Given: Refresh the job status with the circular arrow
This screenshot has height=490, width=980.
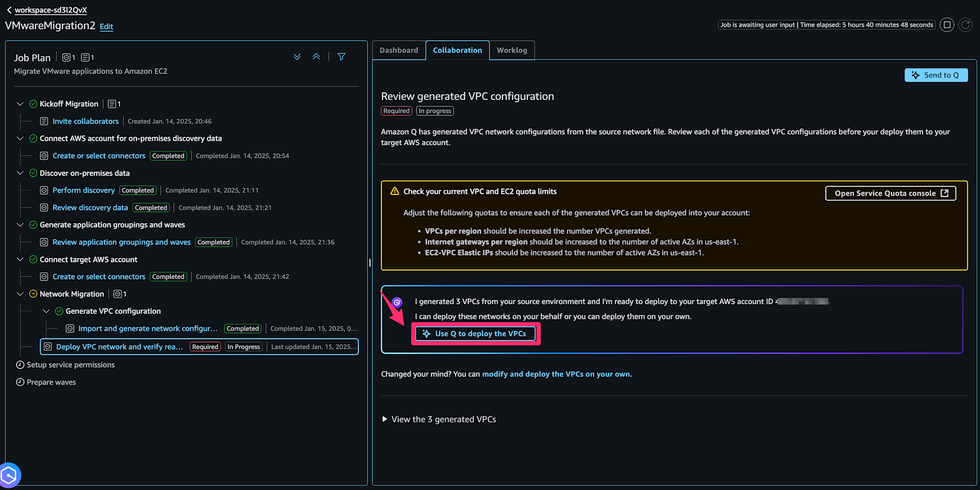Looking at the screenshot, I should [965, 25].
